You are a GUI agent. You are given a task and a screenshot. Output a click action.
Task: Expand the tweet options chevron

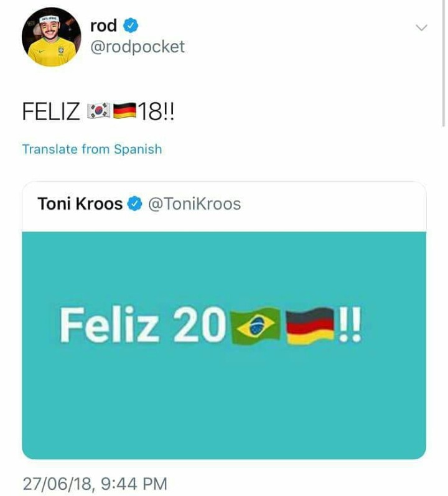coord(421,28)
